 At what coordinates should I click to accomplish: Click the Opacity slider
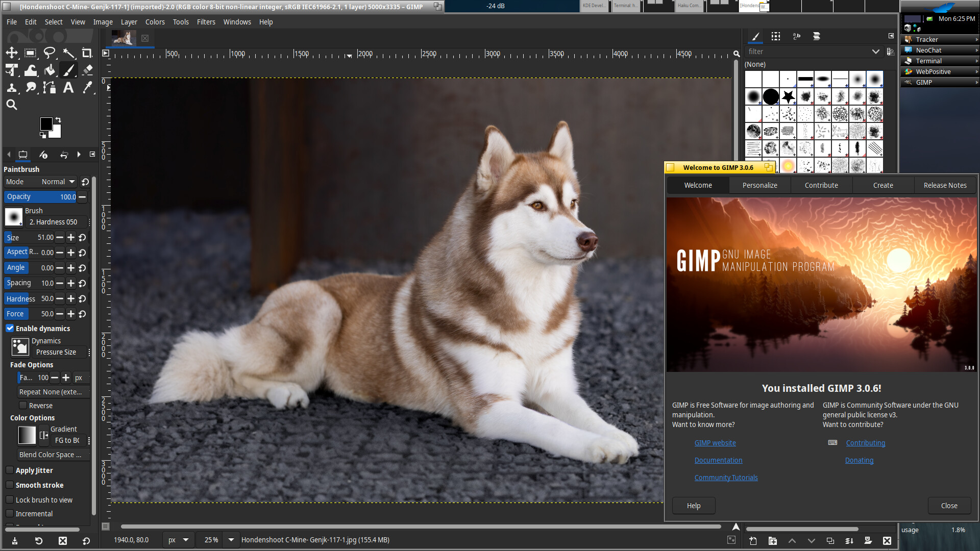41,197
